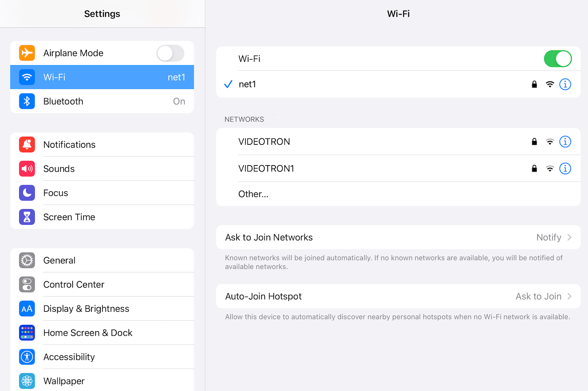Tap the Control Center icon
This screenshot has height=391, width=588.
(x=27, y=284)
